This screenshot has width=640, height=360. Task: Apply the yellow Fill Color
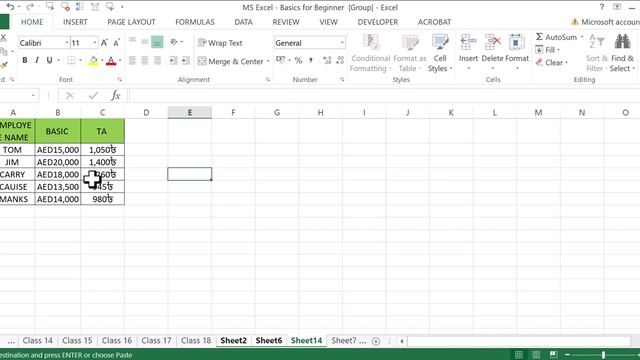click(x=93, y=61)
